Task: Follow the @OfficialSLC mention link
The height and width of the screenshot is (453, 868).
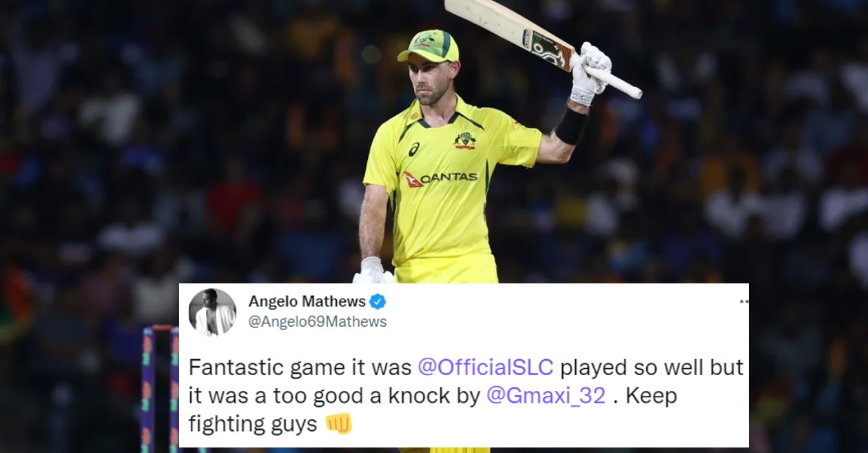Action: tap(486, 368)
